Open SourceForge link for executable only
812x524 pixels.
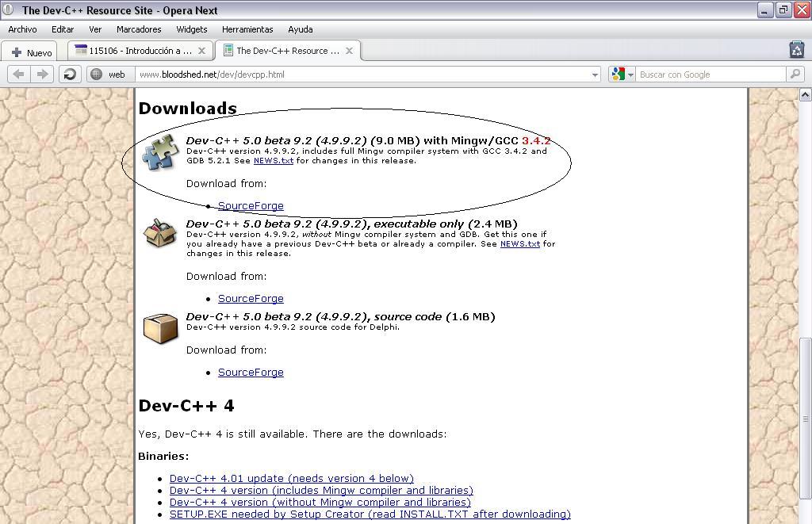click(251, 299)
